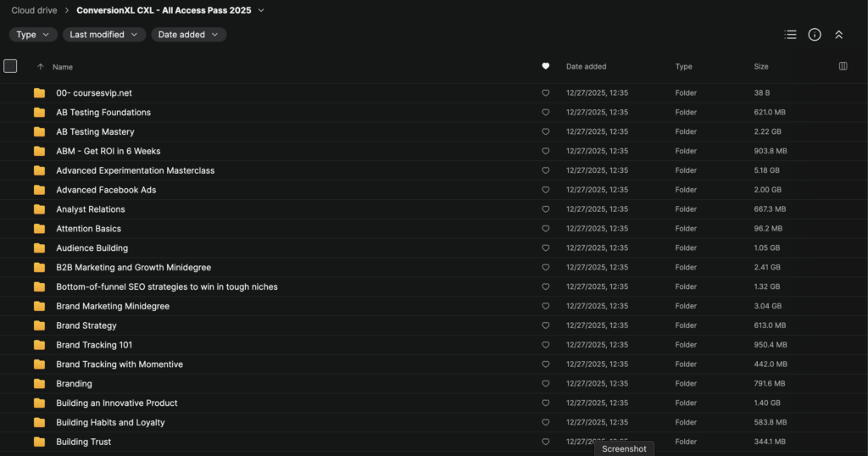The image size is (868, 456).
Task: Favorite the AB Testing Foundations folder
Action: point(546,113)
